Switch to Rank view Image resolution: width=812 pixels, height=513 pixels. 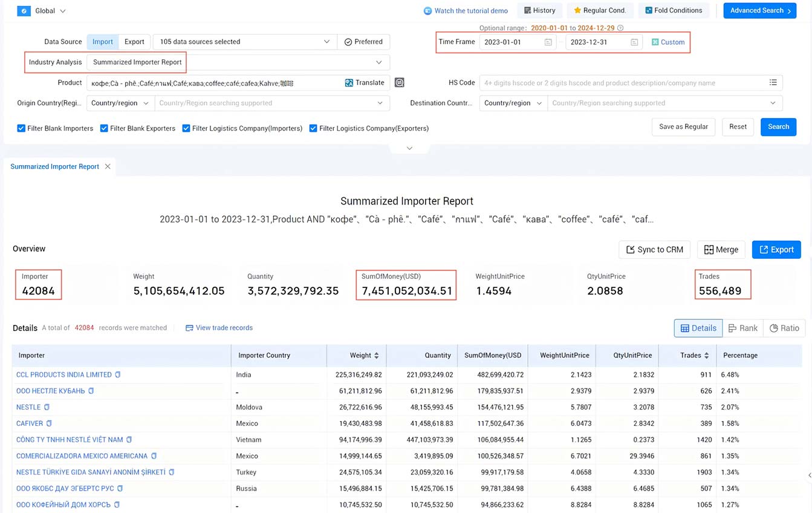[742, 328]
